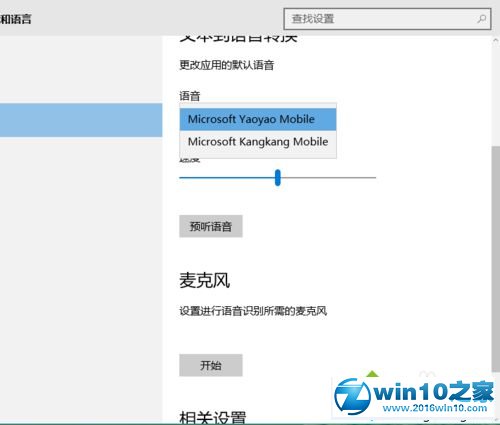This screenshot has height=425, width=500.
Task: Choose Microsoft Kangkang Mobile voice option
Action: coord(258,142)
